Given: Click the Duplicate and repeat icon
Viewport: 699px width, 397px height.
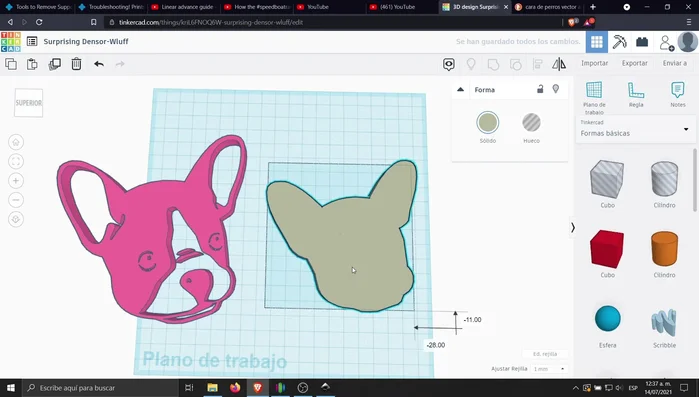Looking at the screenshot, I should [54, 64].
